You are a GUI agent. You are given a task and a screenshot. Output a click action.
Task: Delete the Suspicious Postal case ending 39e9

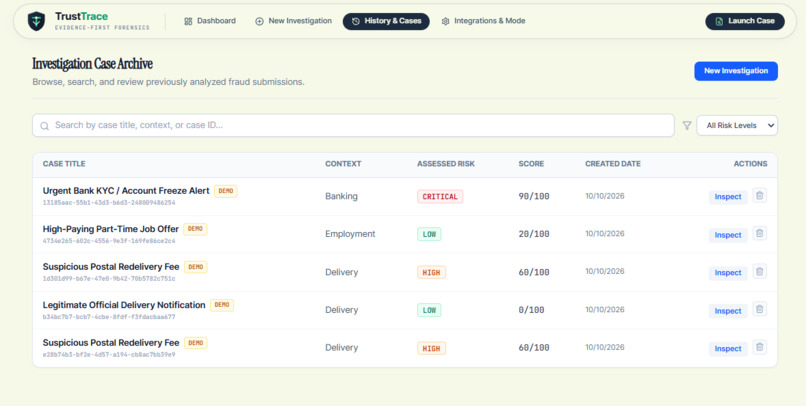pyautogui.click(x=760, y=347)
